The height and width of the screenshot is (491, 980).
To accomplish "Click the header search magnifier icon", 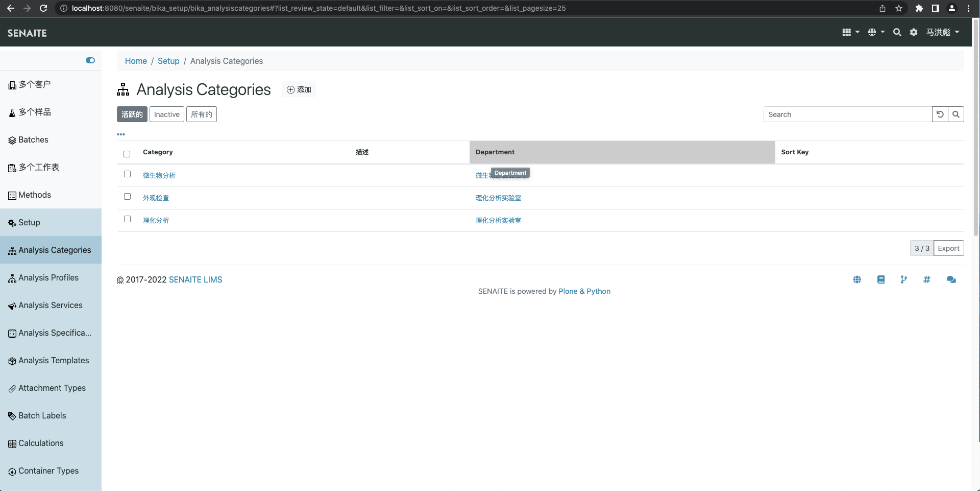I will click(897, 32).
